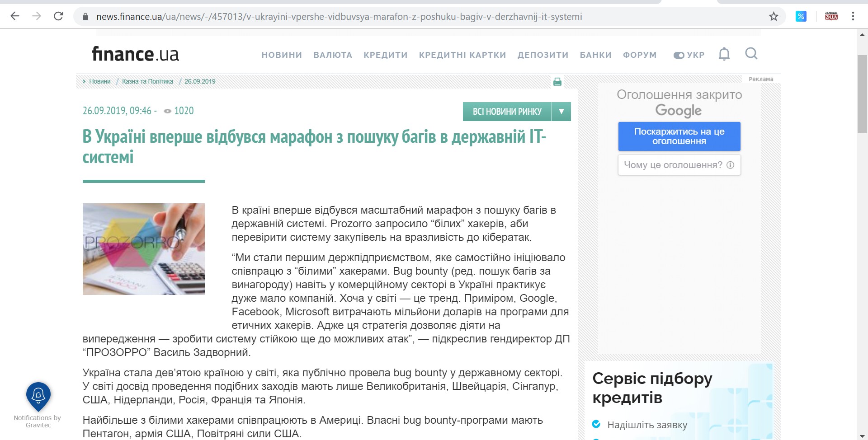The image size is (868, 440).
Task: Open the notifications bell icon in site header
Action: (724, 54)
